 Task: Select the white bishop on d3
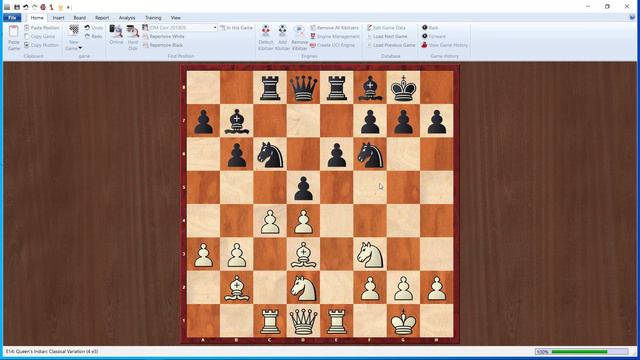pos(303,254)
